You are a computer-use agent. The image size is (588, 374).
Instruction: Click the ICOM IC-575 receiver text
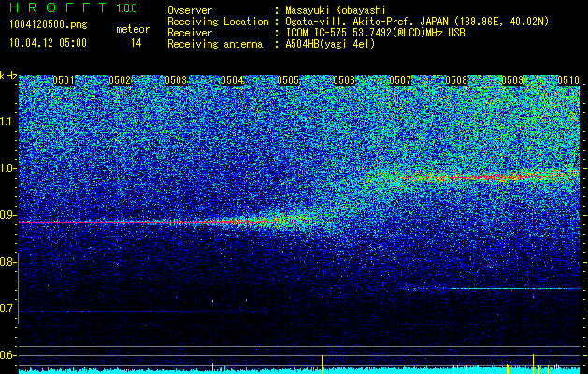pyautogui.click(x=375, y=33)
